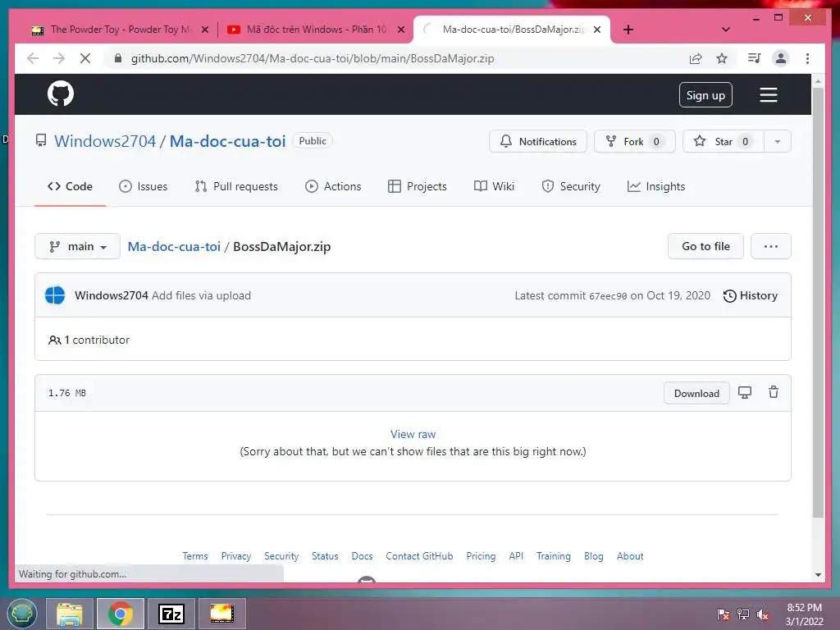Open the Training footer link
Viewport: 840px width, 630px height.
554,556
